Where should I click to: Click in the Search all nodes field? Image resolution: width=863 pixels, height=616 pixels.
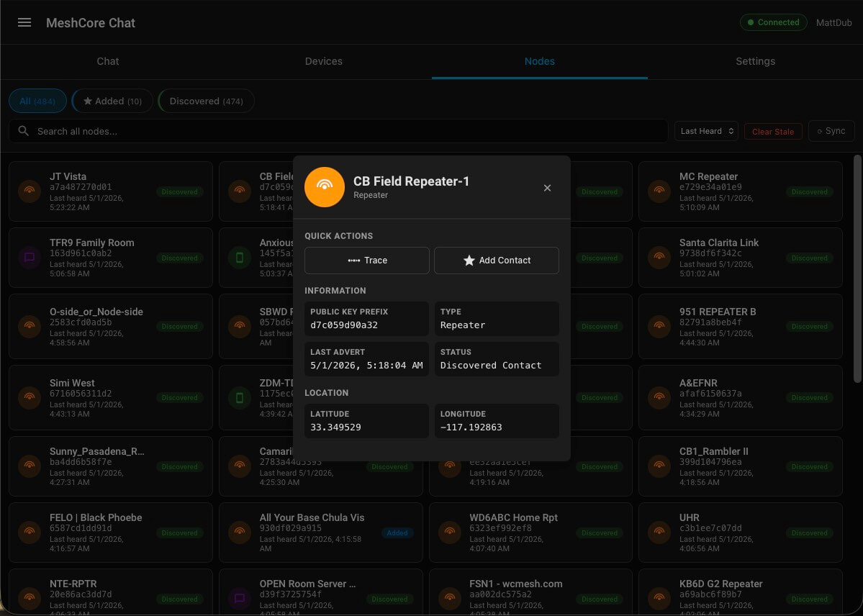338,131
